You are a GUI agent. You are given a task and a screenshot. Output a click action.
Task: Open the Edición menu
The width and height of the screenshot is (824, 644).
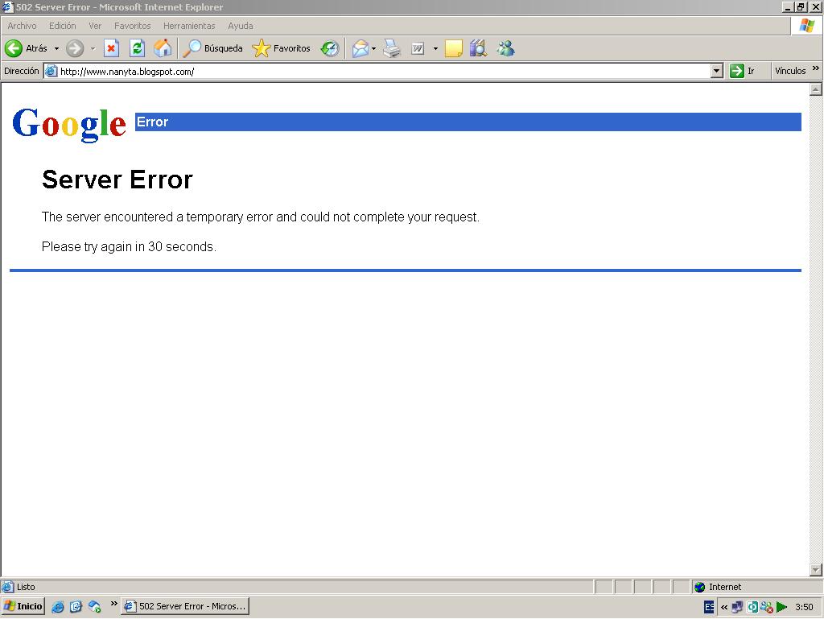click(x=63, y=26)
